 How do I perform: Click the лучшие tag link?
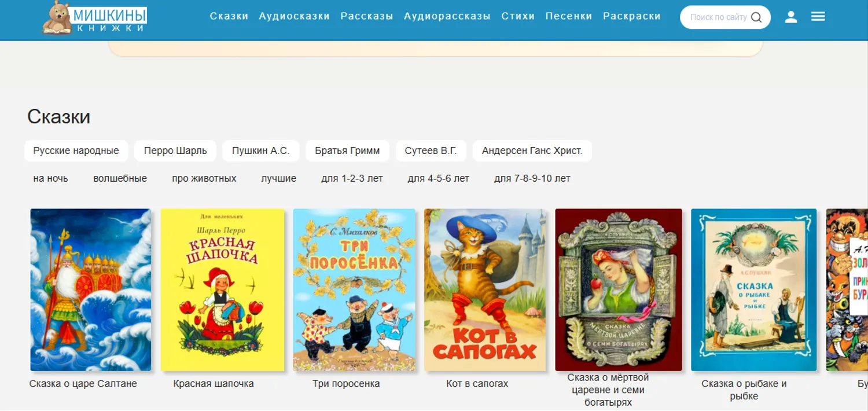(279, 178)
